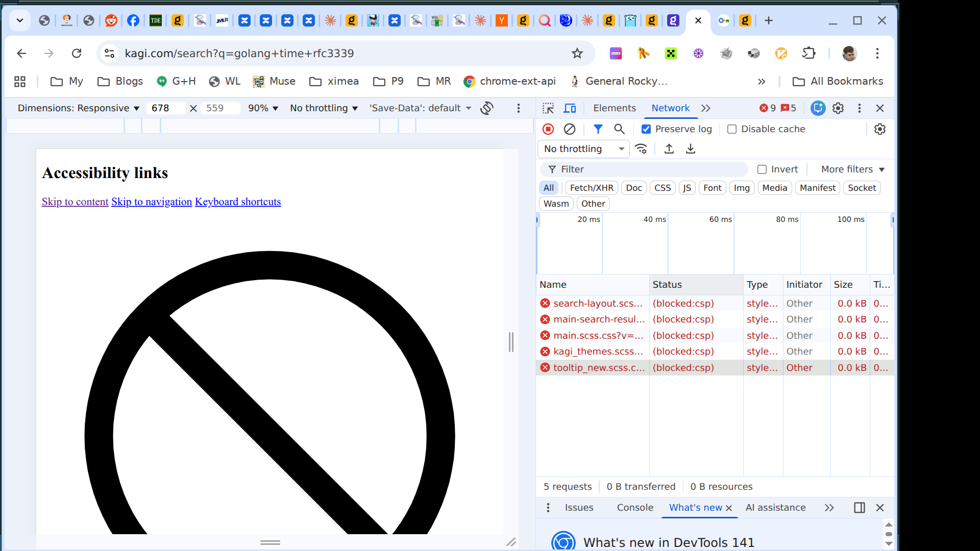Export network log as HAR file

pyautogui.click(x=691, y=148)
